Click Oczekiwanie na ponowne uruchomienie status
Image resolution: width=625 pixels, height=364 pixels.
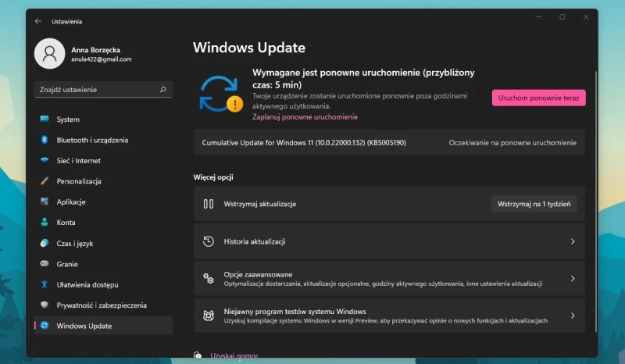point(512,142)
